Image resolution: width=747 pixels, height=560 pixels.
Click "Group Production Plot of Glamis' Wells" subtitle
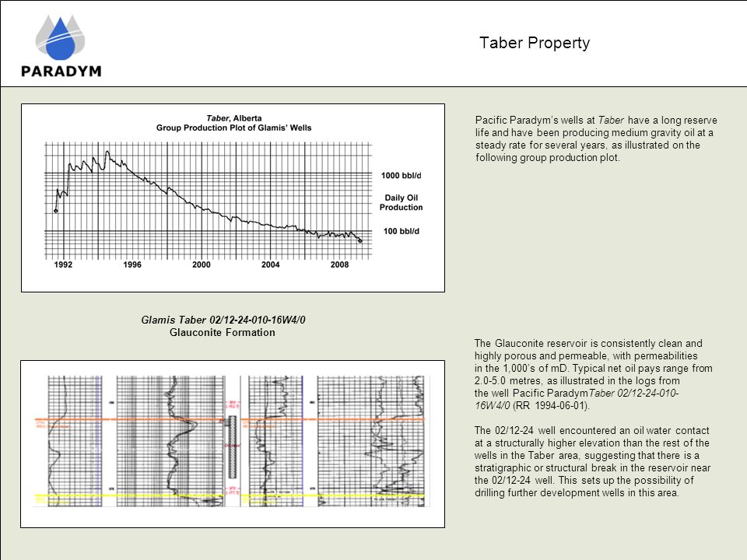click(233, 128)
